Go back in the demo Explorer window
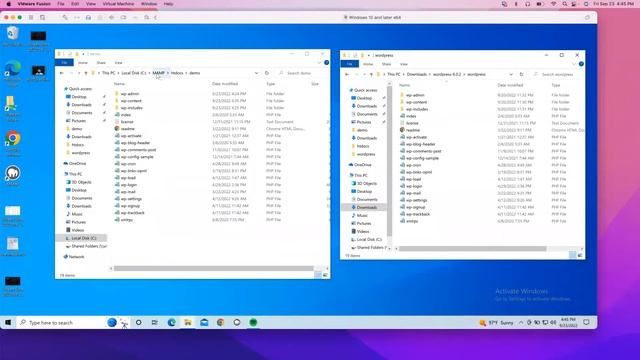Screen dimensions: 640x360 click(x=62, y=73)
